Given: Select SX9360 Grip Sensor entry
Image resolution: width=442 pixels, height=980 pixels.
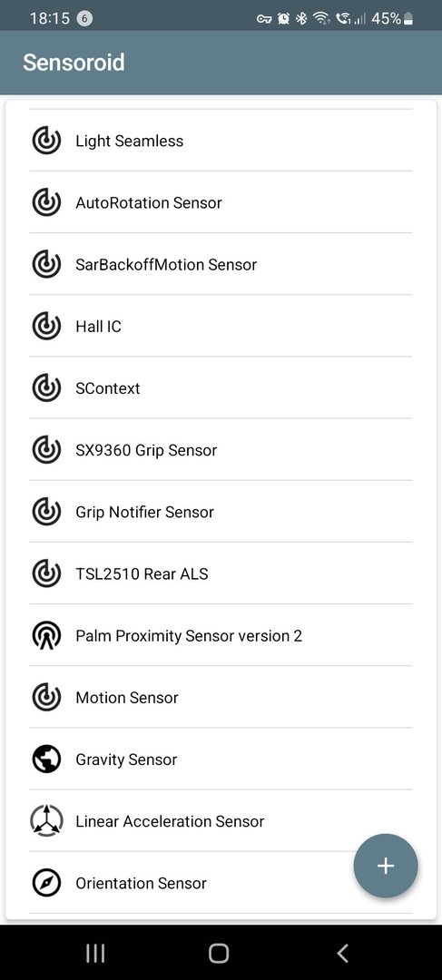Looking at the screenshot, I should point(221,450).
